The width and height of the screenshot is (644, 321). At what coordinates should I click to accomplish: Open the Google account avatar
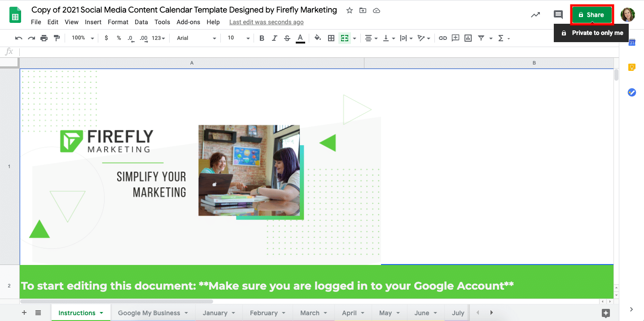pos(628,15)
